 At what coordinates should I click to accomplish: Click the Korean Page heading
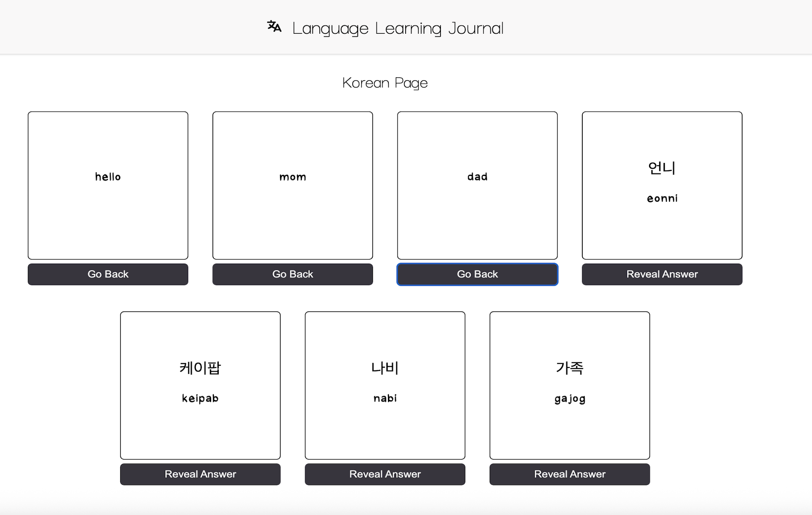(385, 82)
